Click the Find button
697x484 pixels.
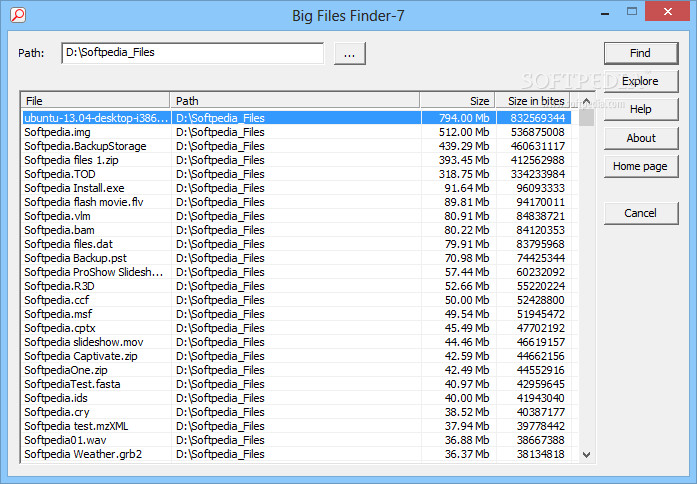[x=641, y=53]
